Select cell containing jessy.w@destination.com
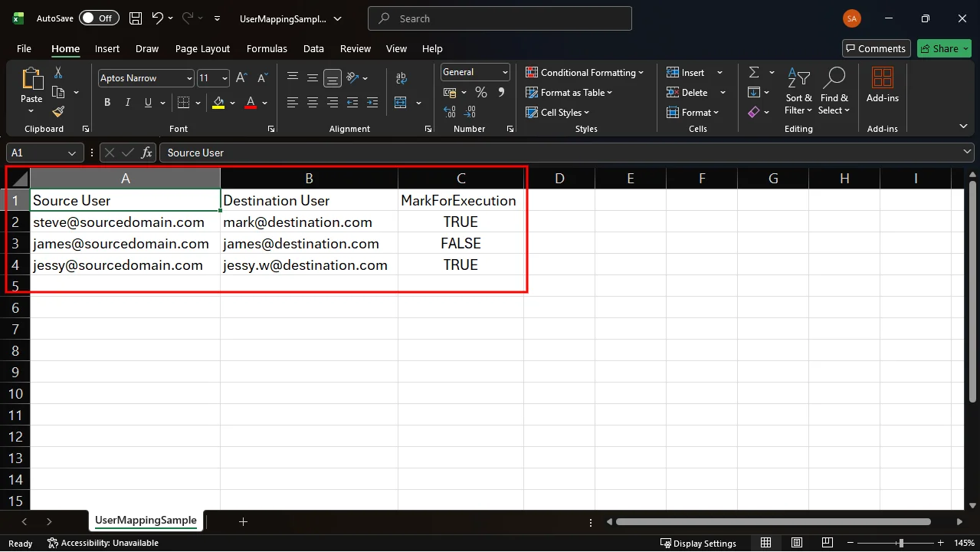This screenshot has height=552, width=980. (309, 265)
